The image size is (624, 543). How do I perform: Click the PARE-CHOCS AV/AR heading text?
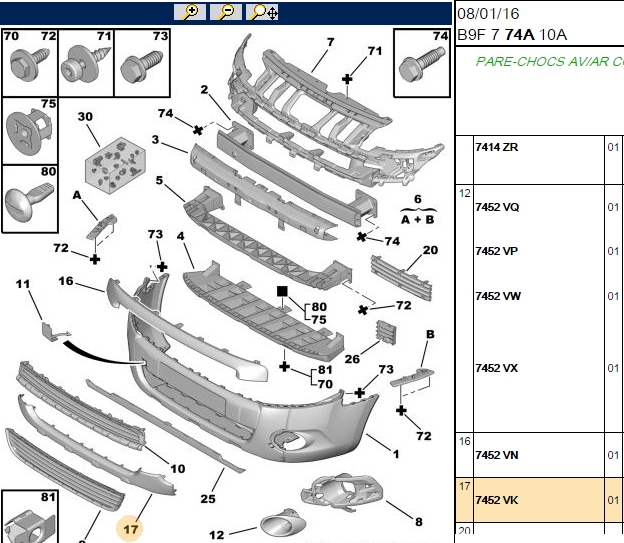coord(550,61)
